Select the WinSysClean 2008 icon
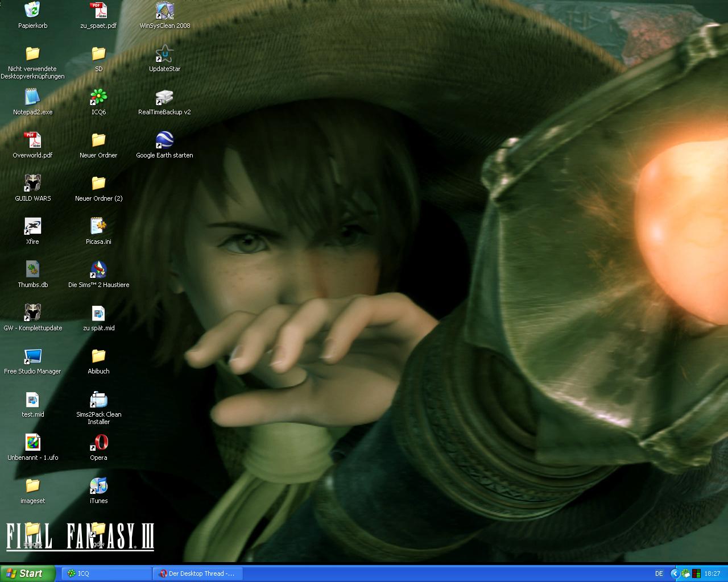The image size is (728, 582). tap(164, 11)
